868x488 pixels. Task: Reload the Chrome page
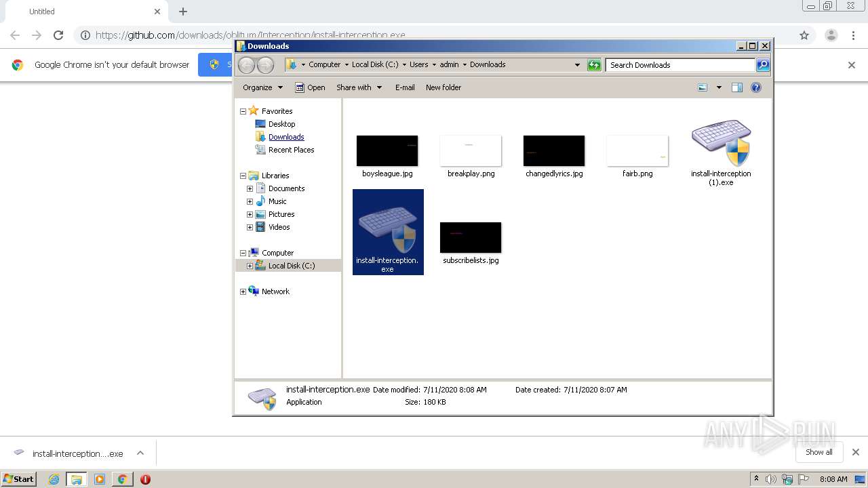click(58, 35)
